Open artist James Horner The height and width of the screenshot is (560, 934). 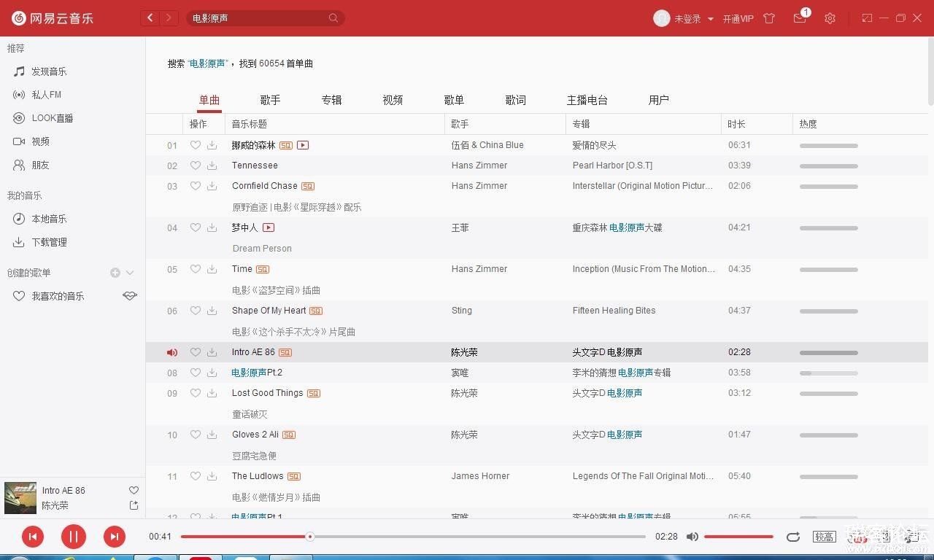(480, 476)
